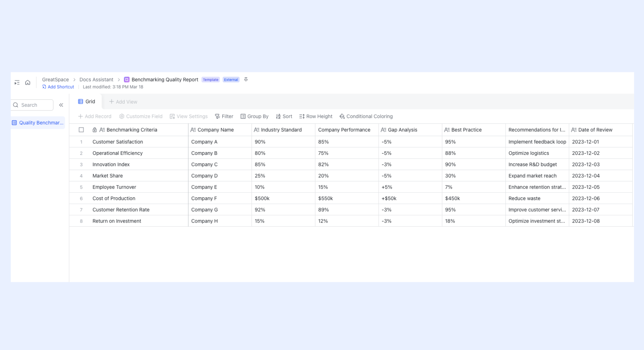Select the Return on Investment cell

(x=139, y=221)
